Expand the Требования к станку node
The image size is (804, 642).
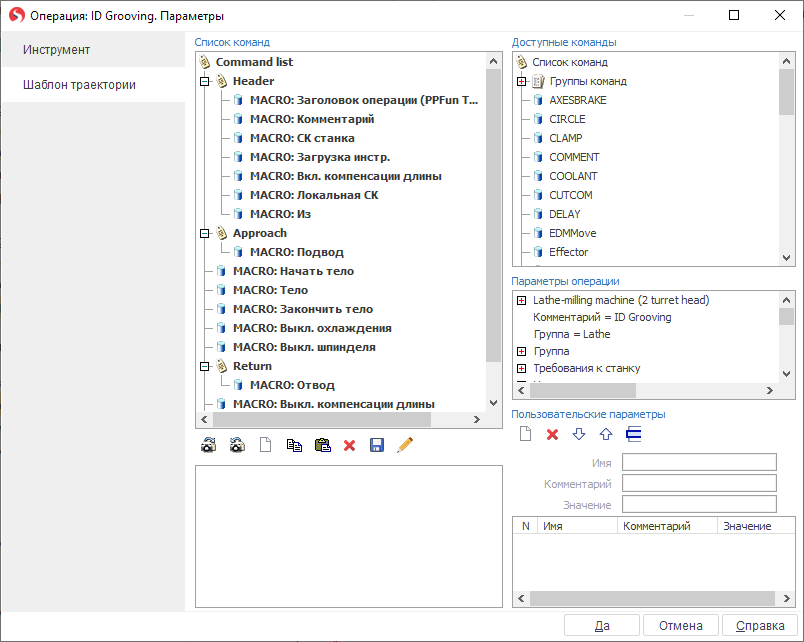pos(521,368)
